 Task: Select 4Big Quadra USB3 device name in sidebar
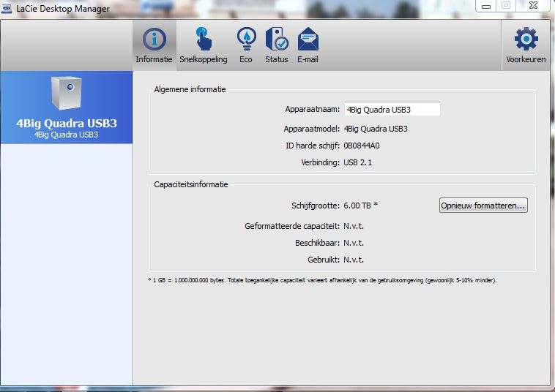point(66,123)
